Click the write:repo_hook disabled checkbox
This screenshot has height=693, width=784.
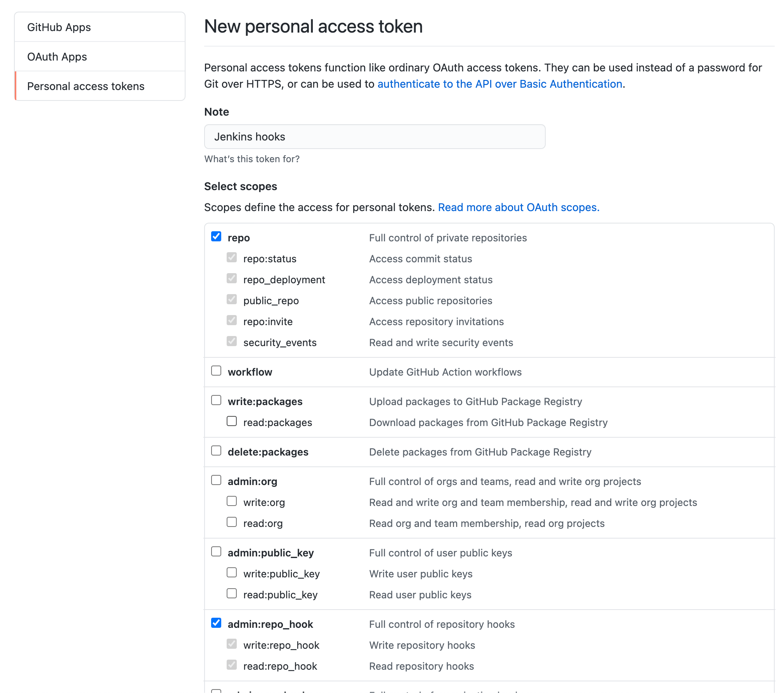[x=232, y=644]
